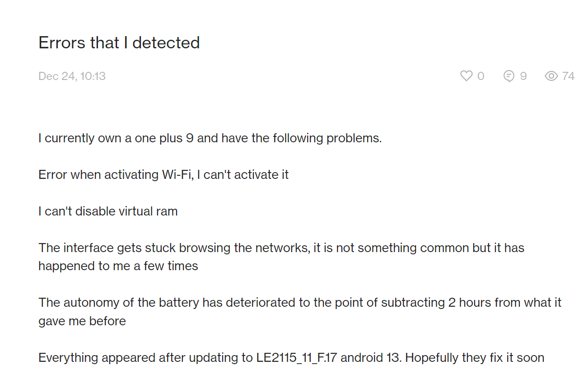Click the post date Dec 24, 10:13
This screenshot has width=588, height=384.
(x=72, y=76)
